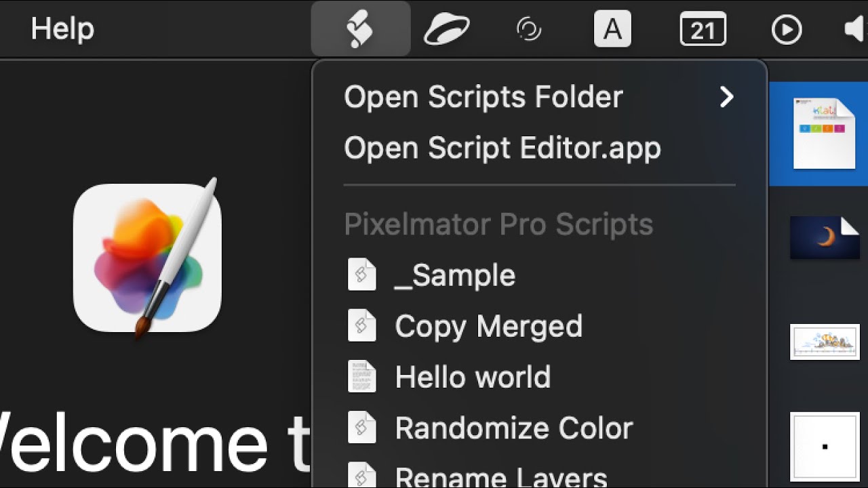Click the play circle menu bar icon
This screenshot has width=868, height=488.
pos(787,30)
